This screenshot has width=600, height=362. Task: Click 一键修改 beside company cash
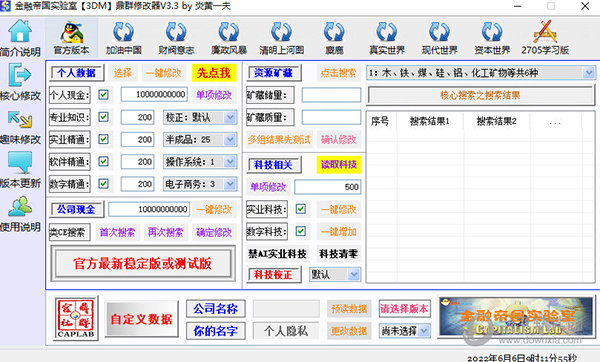click(x=214, y=209)
